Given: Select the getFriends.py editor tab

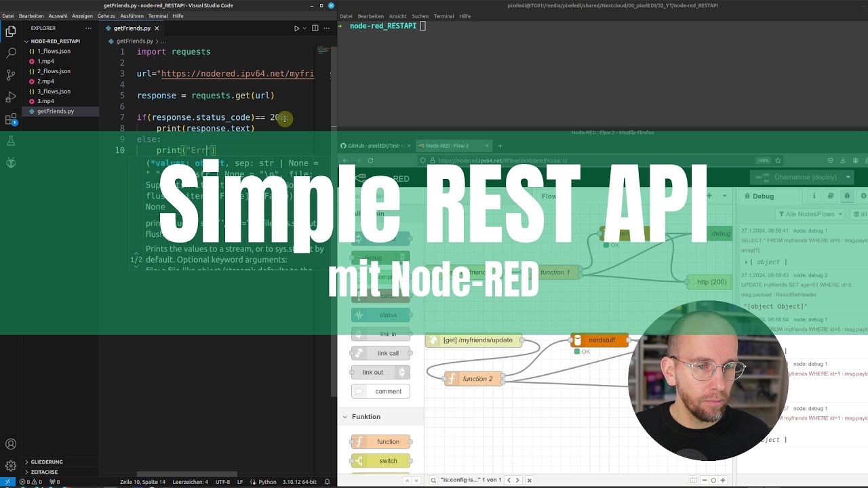Looking at the screenshot, I should coord(132,28).
